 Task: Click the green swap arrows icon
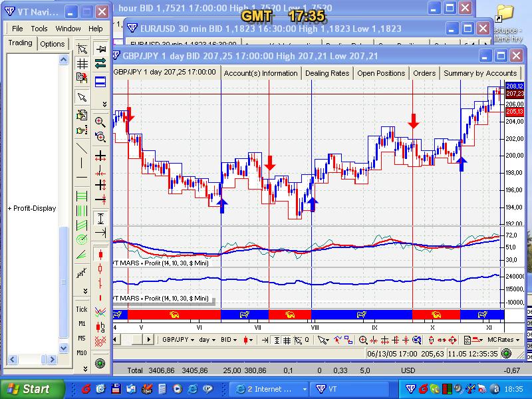[100, 64]
